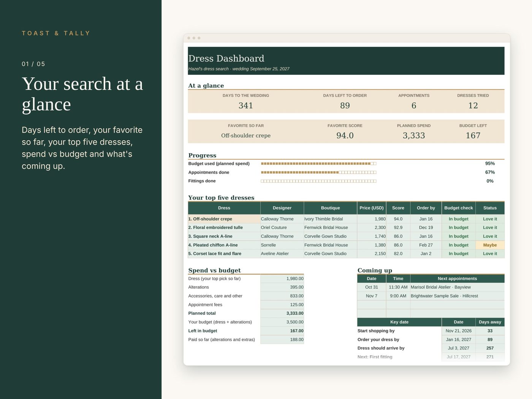This screenshot has width=532, height=399.
Task: Click the Days to the Wedding value 341
Action: (x=246, y=106)
